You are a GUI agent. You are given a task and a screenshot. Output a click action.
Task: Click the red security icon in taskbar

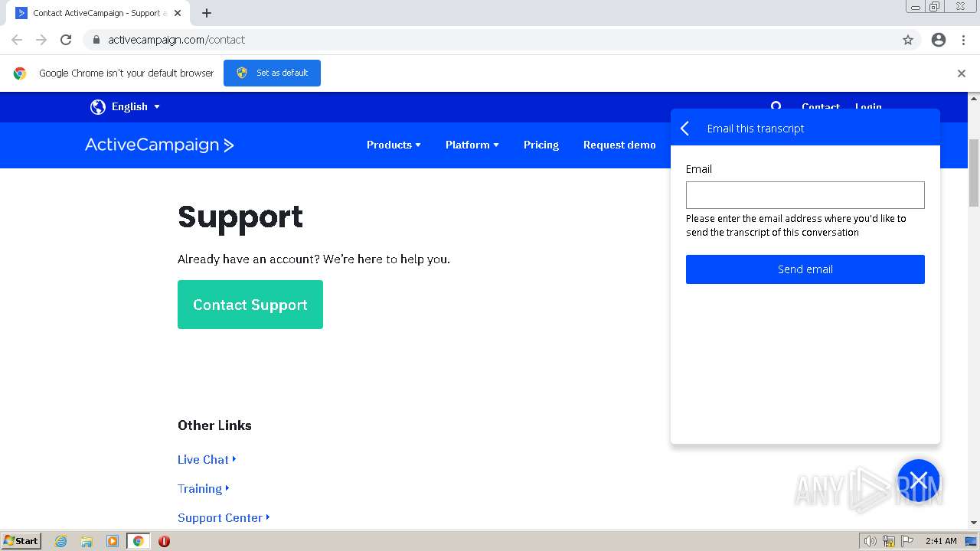[164, 541]
